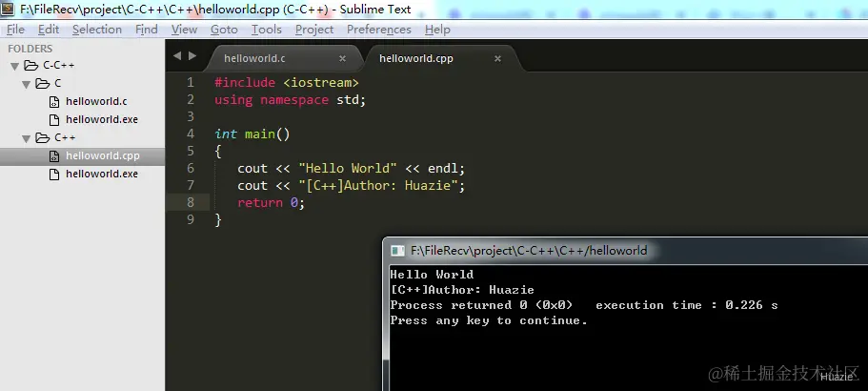The width and height of the screenshot is (868, 391).
Task: Open the Tools menu
Action: (x=266, y=30)
